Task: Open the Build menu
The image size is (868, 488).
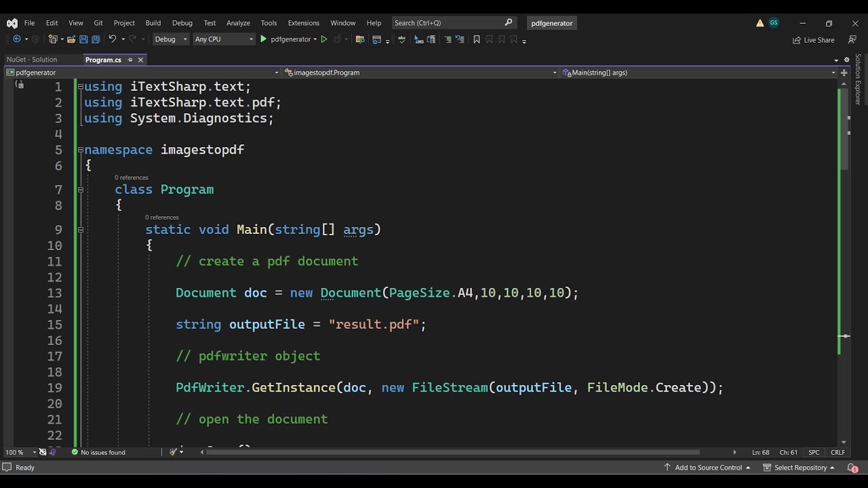Action: click(x=153, y=23)
